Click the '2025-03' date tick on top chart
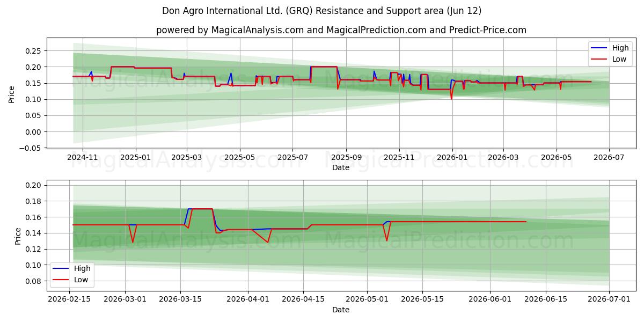Image resolution: width=644 pixels, height=322 pixels. [x=186, y=157]
